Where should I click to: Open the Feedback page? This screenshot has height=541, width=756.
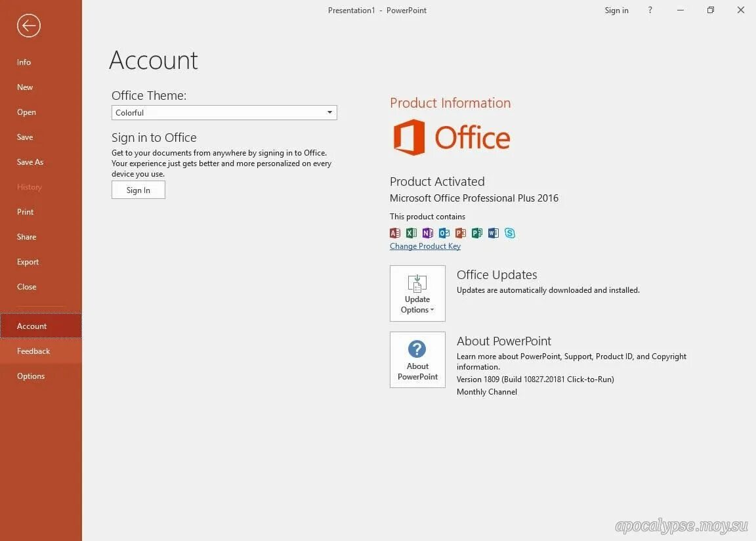coord(41,351)
